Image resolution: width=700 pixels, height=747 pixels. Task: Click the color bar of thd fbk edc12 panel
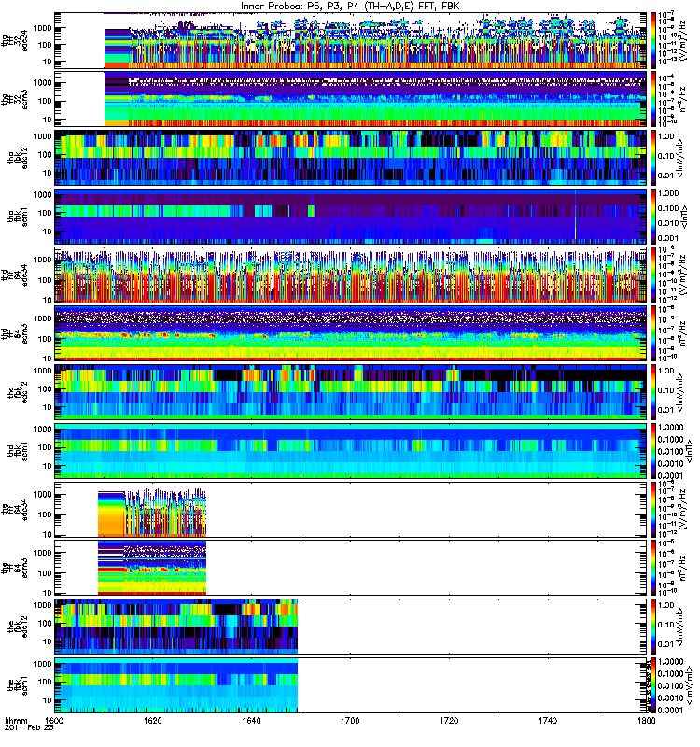(x=654, y=392)
